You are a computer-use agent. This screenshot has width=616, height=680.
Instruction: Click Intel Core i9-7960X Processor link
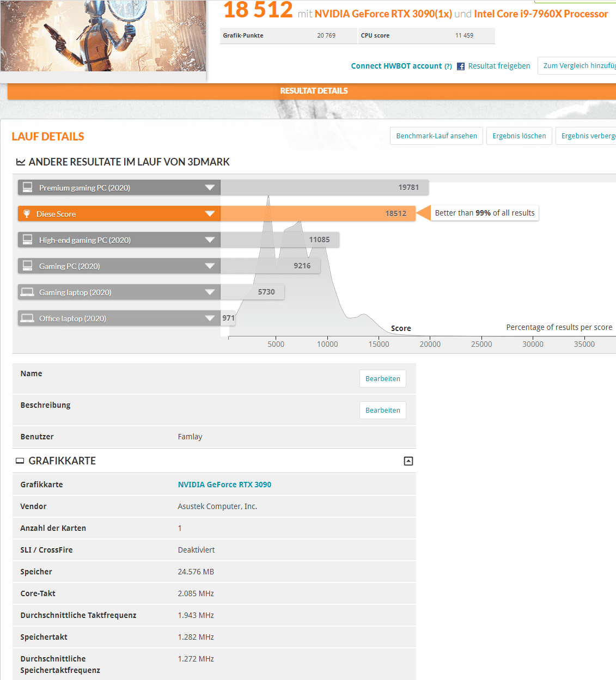coord(541,14)
